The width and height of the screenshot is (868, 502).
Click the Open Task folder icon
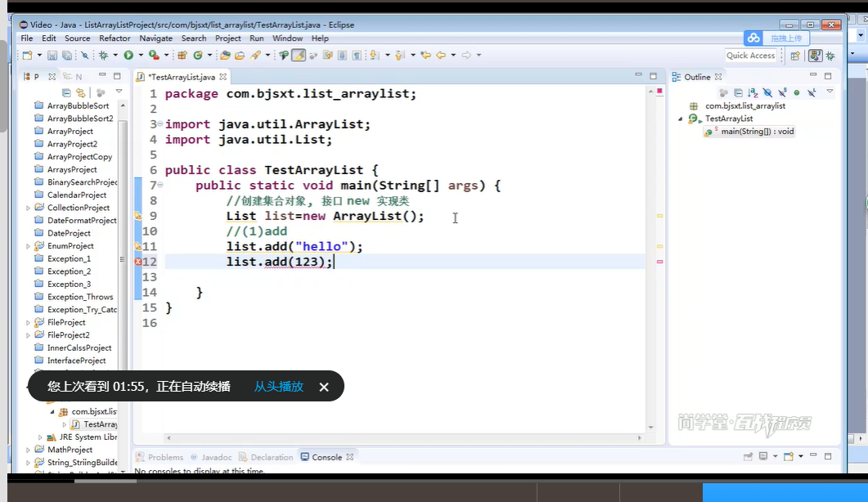240,55
